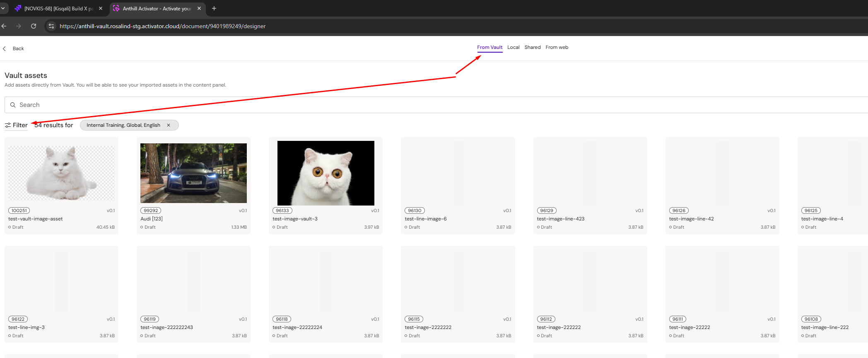Click the Audi [123] asset name
This screenshot has height=358, width=868.
pyautogui.click(x=152, y=219)
